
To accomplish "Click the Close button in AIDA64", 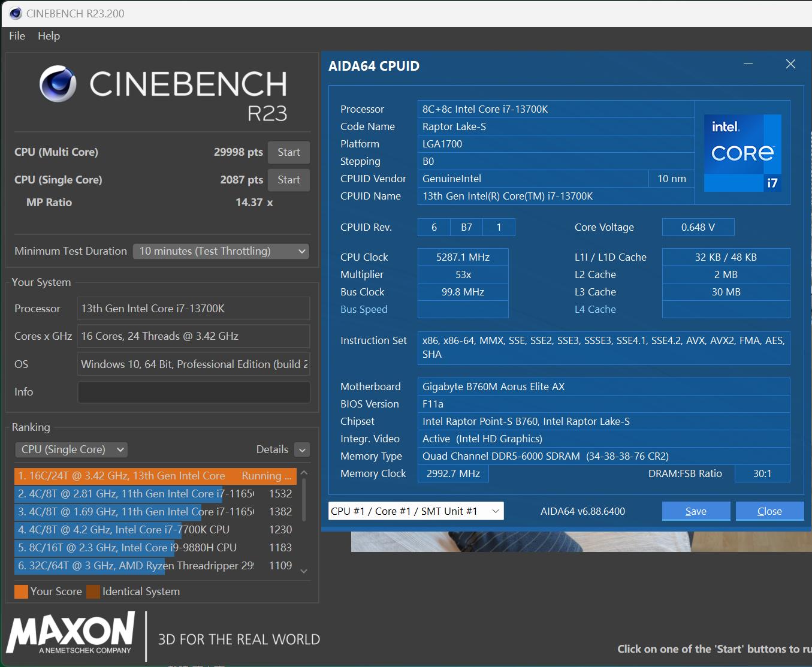I will click(769, 511).
